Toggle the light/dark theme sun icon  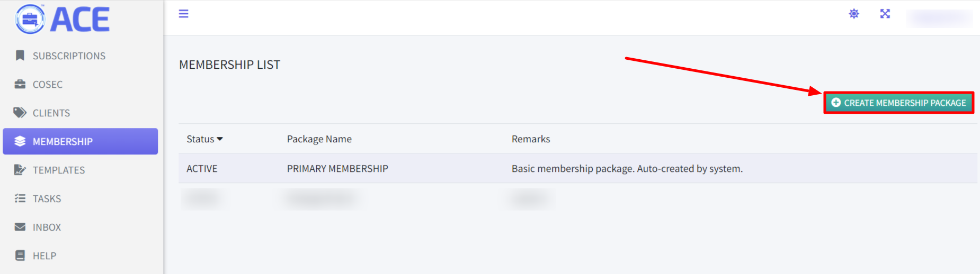coord(854,14)
